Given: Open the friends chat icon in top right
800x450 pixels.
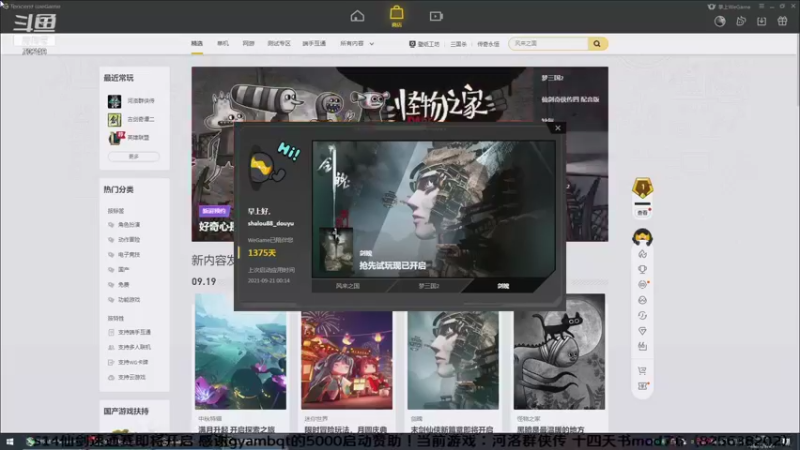Looking at the screenshot, I should (x=741, y=21).
